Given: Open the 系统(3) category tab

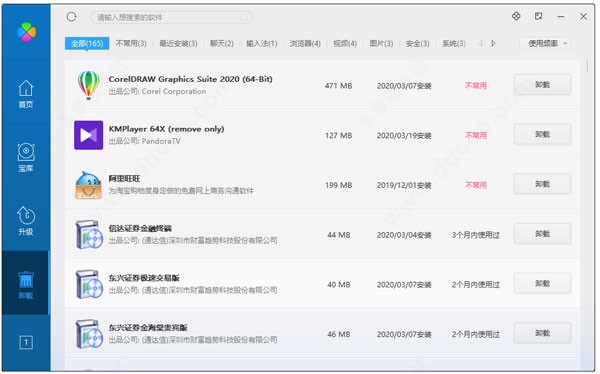Looking at the screenshot, I should tap(454, 43).
